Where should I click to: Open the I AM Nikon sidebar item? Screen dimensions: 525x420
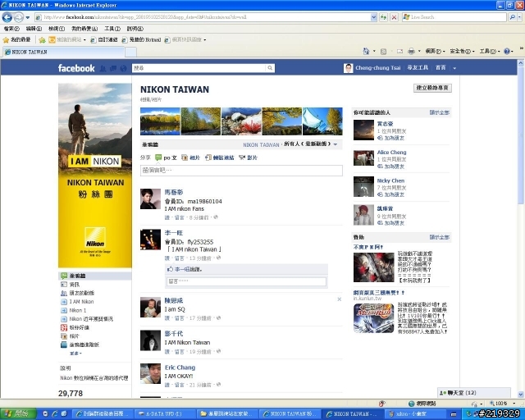click(81, 301)
